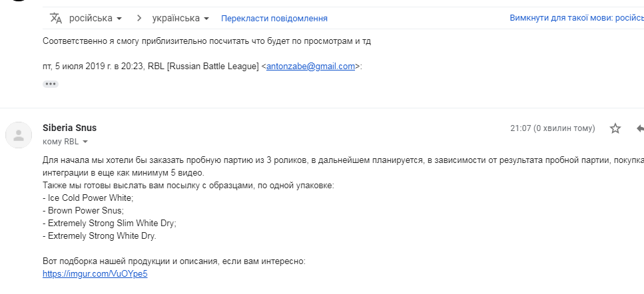Viewport: 644px width, 294px height.
Task: Click the Перекласти повідомлення link
Action: point(274,19)
